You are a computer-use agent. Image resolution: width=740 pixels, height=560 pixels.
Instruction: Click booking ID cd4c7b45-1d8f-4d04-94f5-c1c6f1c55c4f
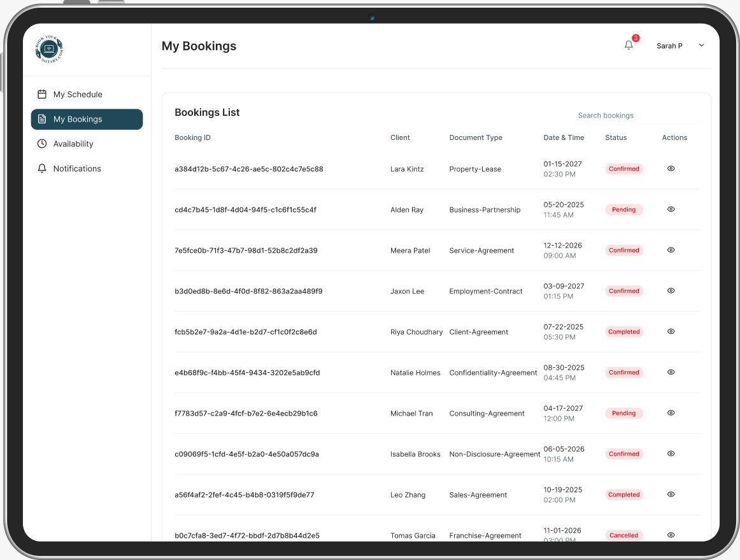(x=245, y=209)
